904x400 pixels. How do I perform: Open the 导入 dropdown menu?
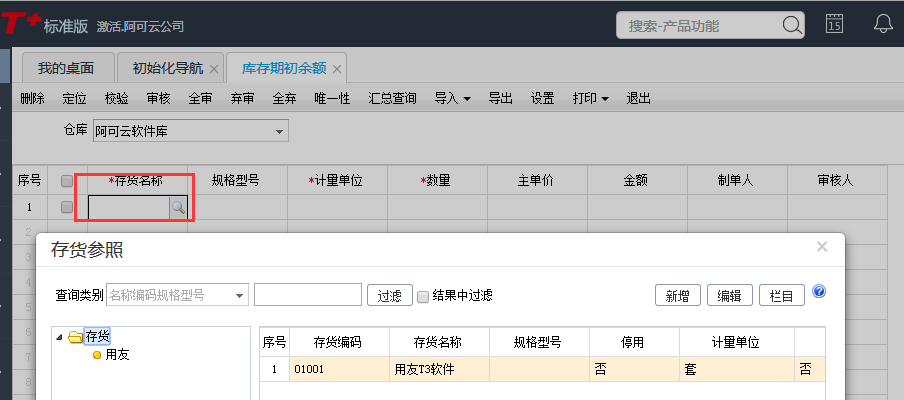tap(452, 98)
